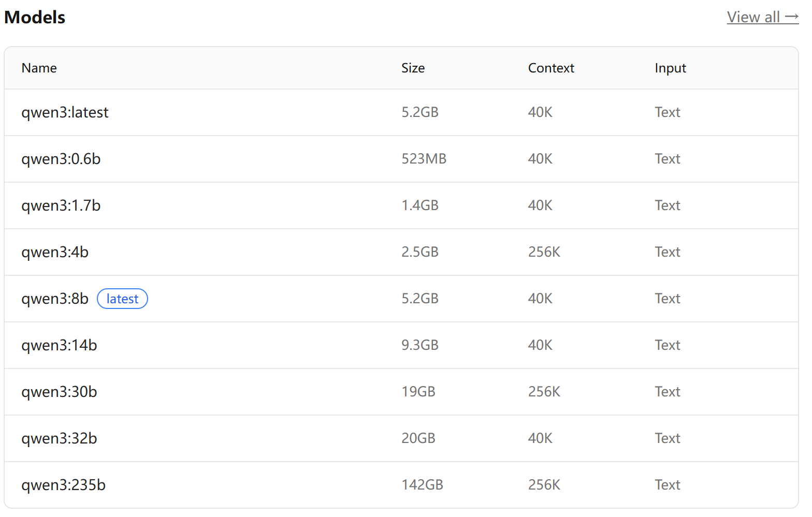Image resolution: width=812 pixels, height=517 pixels.
Task: Open the qwen3:32b model
Action: point(59,438)
